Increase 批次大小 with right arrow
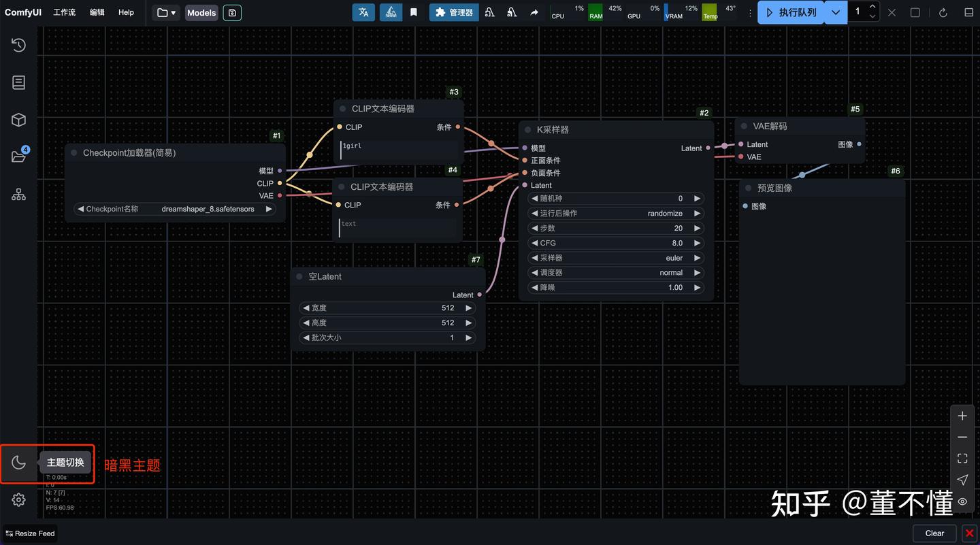 [469, 337]
